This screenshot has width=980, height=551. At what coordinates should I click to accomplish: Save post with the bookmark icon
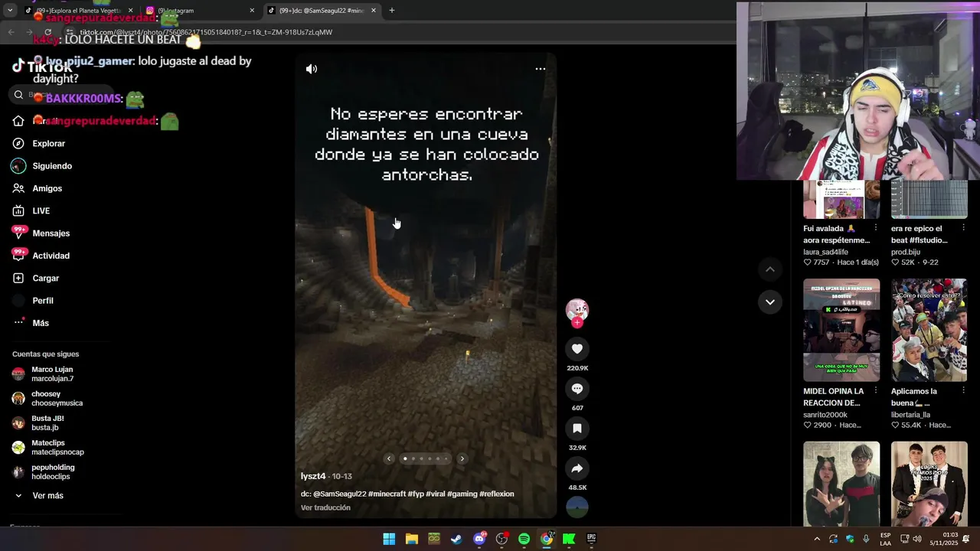577,429
